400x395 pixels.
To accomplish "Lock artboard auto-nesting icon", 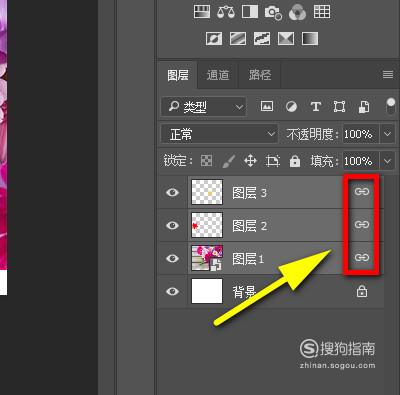I will 272,161.
